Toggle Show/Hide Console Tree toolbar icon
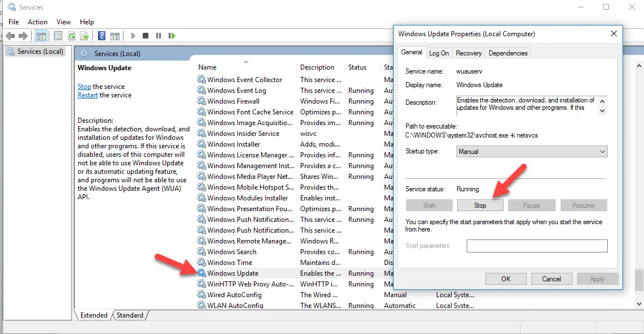The height and width of the screenshot is (334, 644). (x=41, y=36)
